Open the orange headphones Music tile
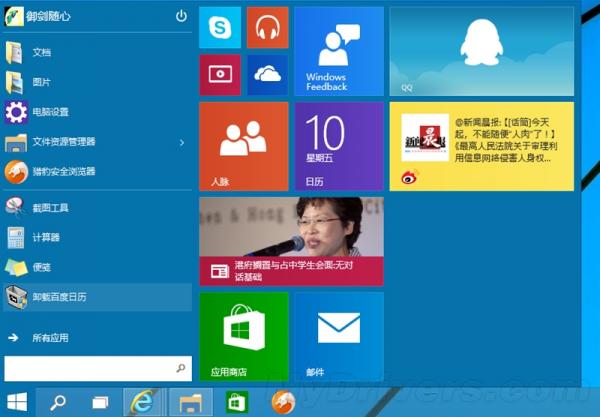 pyautogui.click(x=267, y=27)
